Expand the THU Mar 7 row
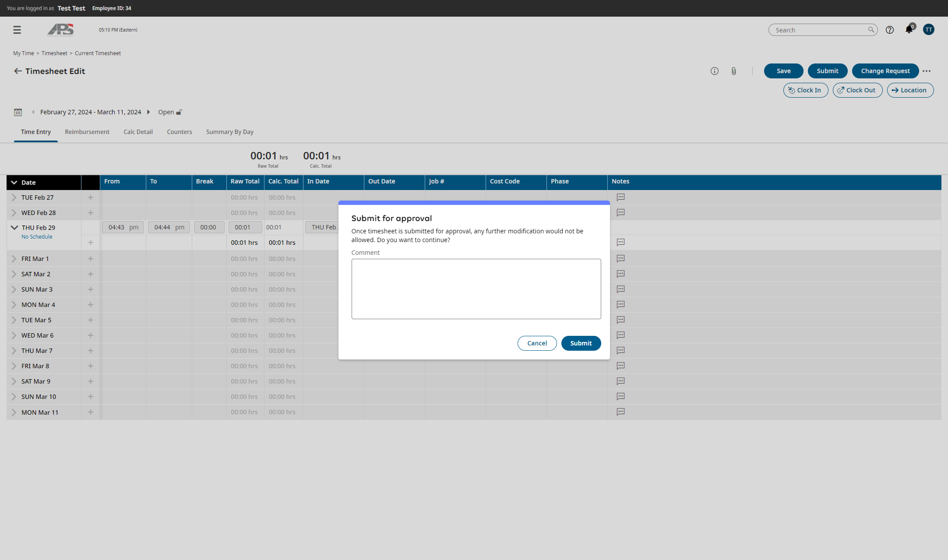Viewport: 948px width, 560px height. pyautogui.click(x=14, y=351)
